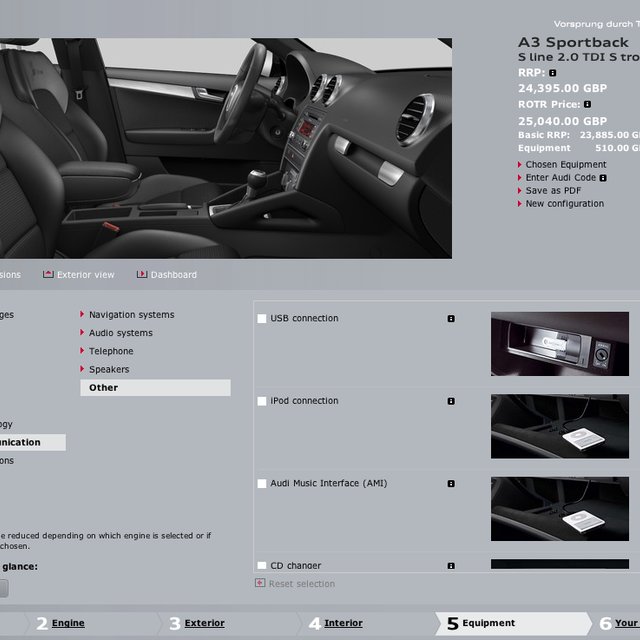Click the USB connection thumbnail image

560,344
